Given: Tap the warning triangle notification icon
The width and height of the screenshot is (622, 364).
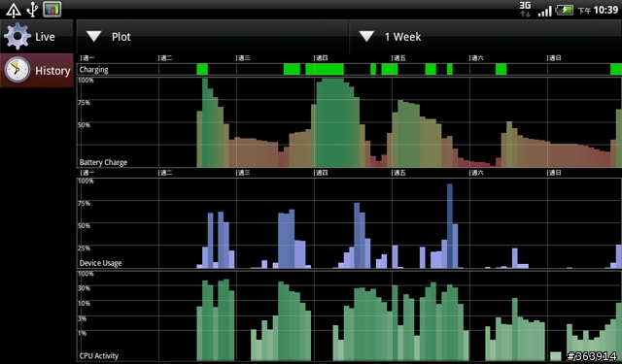Looking at the screenshot, I should point(14,10).
